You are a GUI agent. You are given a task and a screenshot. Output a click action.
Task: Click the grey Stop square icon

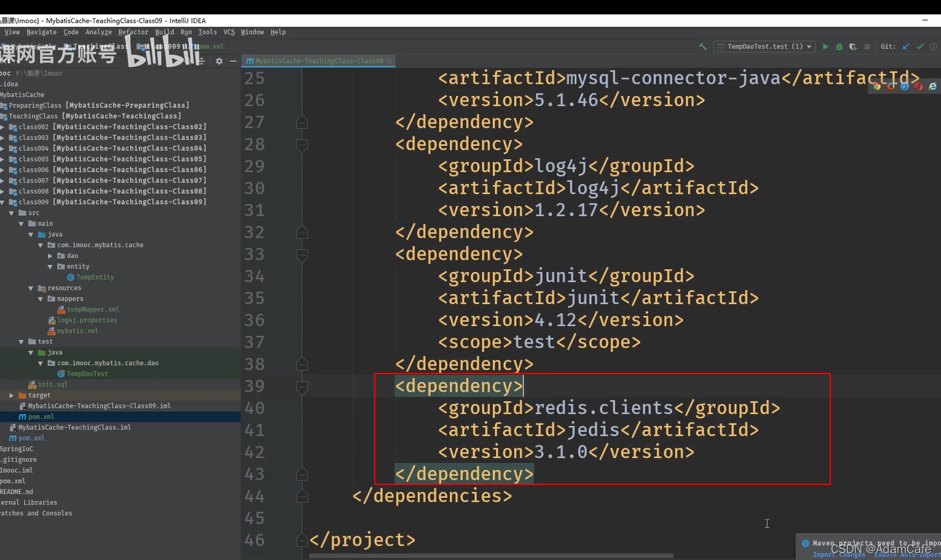click(867, 46)
